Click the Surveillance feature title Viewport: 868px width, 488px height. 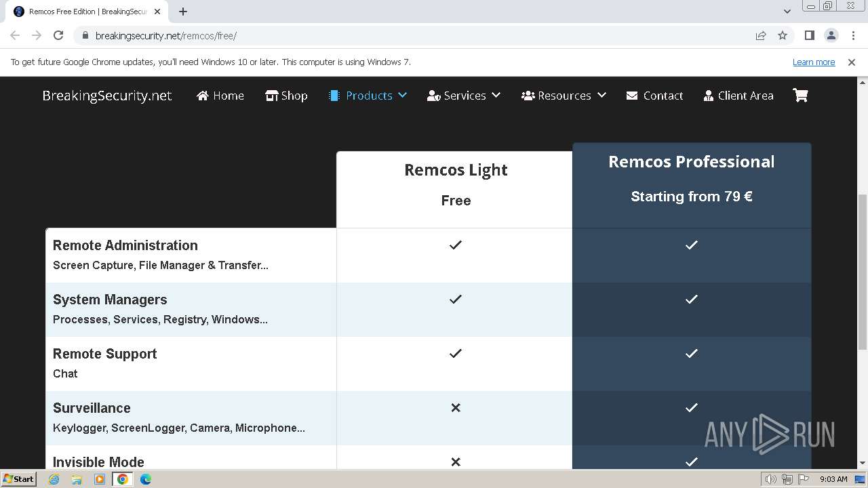point(92,408)
